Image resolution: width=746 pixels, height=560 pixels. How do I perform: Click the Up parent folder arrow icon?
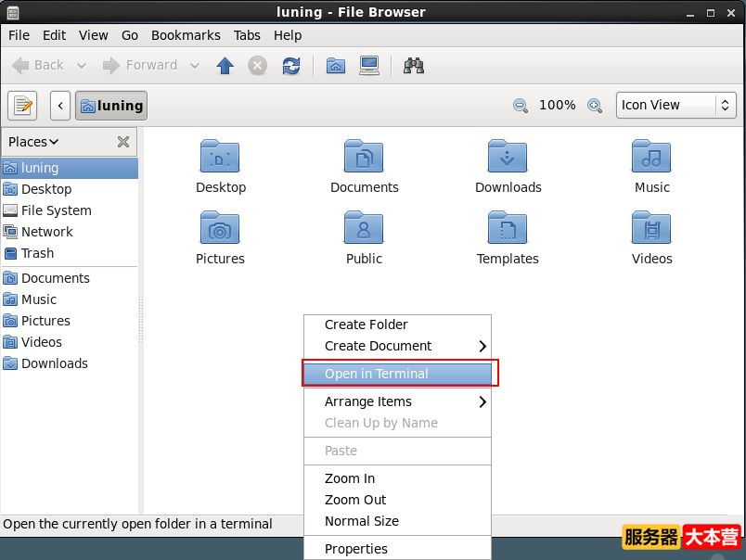(x=225, y=65)
